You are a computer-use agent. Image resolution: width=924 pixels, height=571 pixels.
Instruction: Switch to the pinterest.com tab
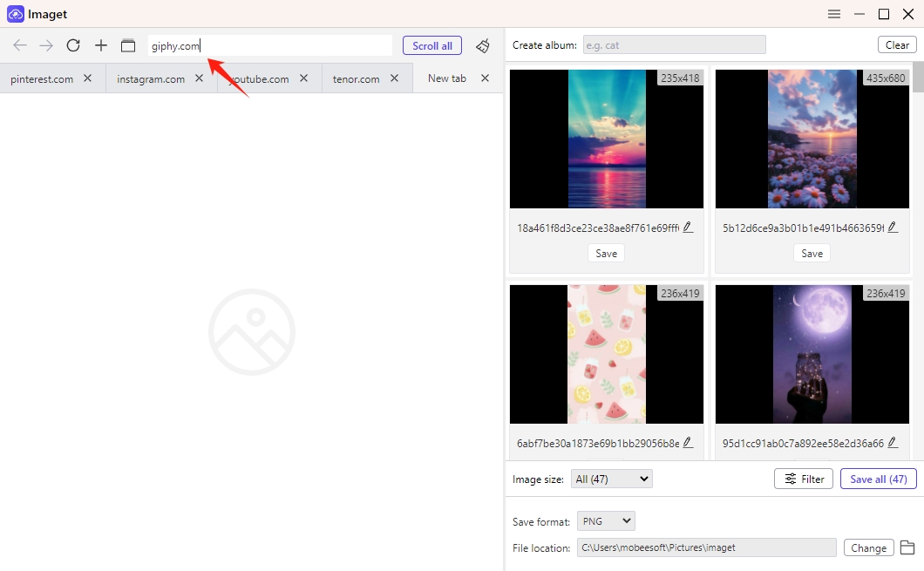point(42,79)
